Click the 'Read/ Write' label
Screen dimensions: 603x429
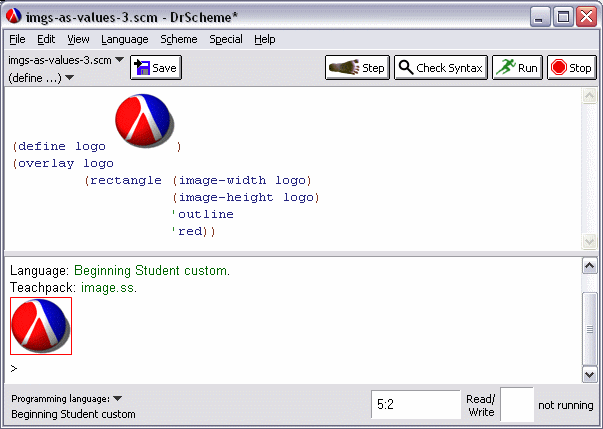pos(481,406)
